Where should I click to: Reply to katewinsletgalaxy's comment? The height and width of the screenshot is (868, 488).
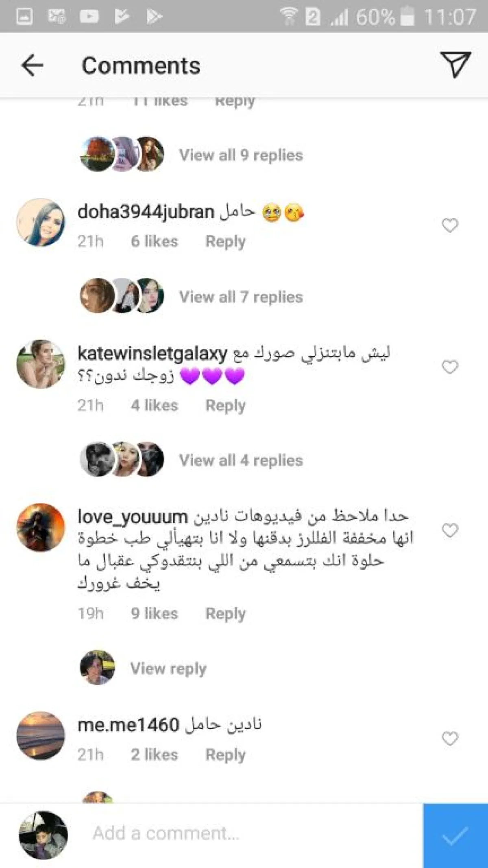226,406
